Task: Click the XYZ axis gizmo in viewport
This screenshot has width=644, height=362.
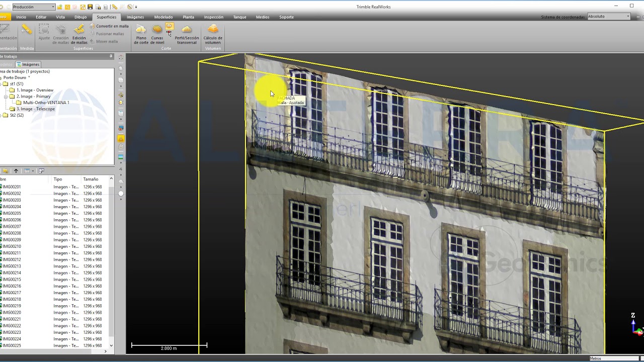Action: pos(636,324)
